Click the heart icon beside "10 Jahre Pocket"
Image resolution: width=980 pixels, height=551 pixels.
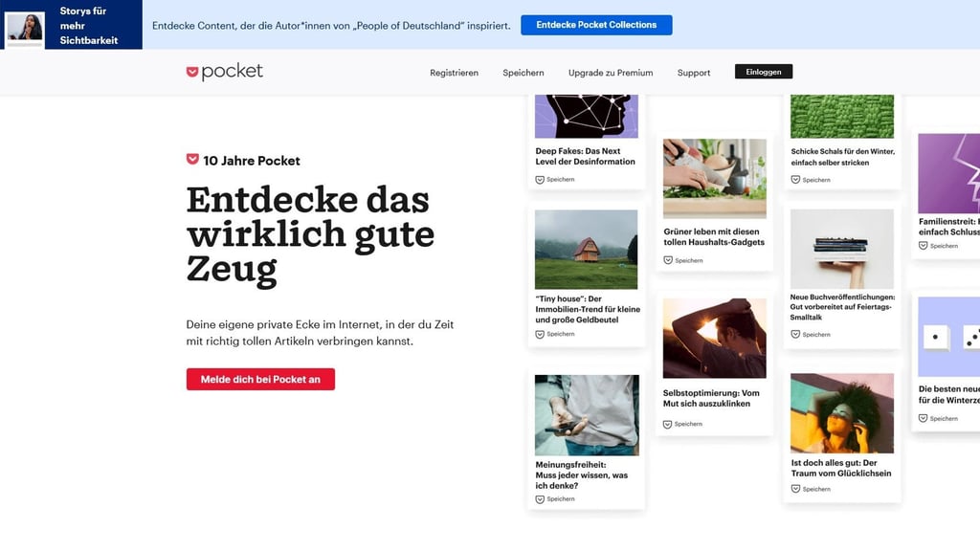(191, 160)
